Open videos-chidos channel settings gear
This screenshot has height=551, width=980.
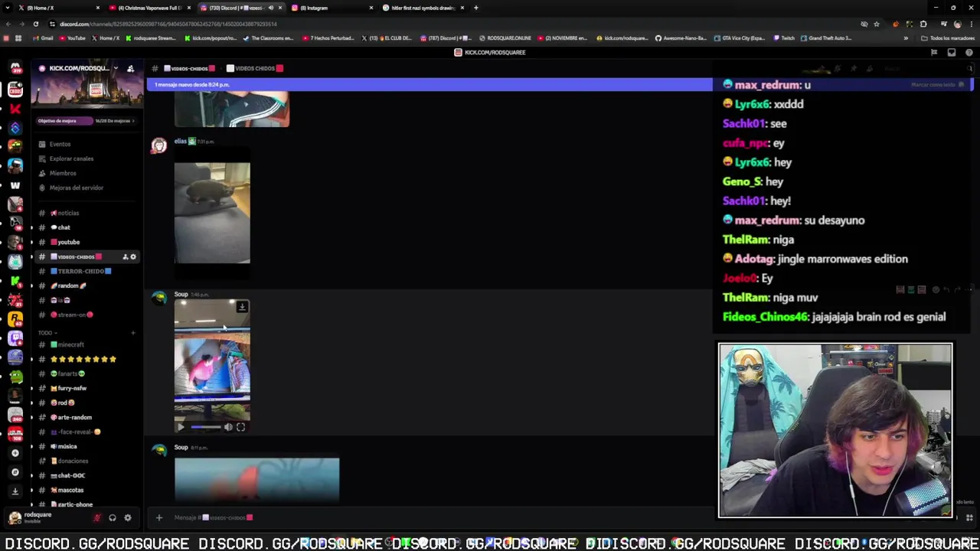click(133, 256)
